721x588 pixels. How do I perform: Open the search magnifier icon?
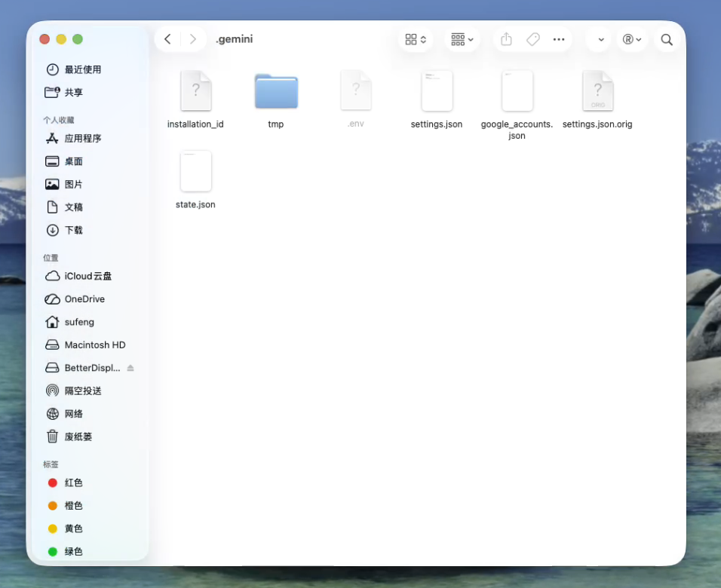[667, 39]
